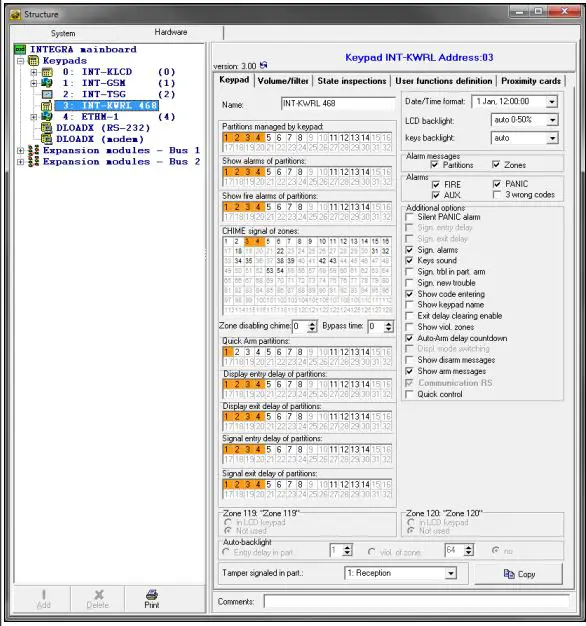This screenshot has width=586, height=626.
Task: Toggle the Sign. alarms checkbox
Action: coord(409,250)
